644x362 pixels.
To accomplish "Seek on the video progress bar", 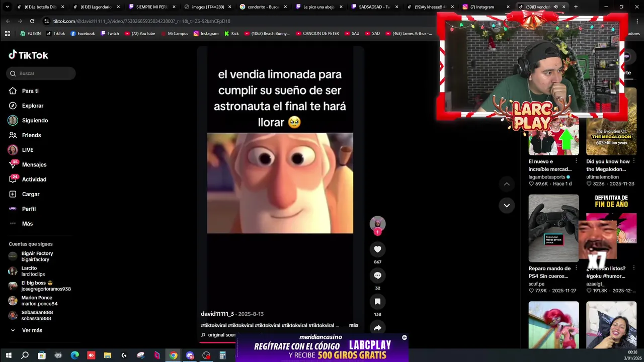I will [217, 342].
